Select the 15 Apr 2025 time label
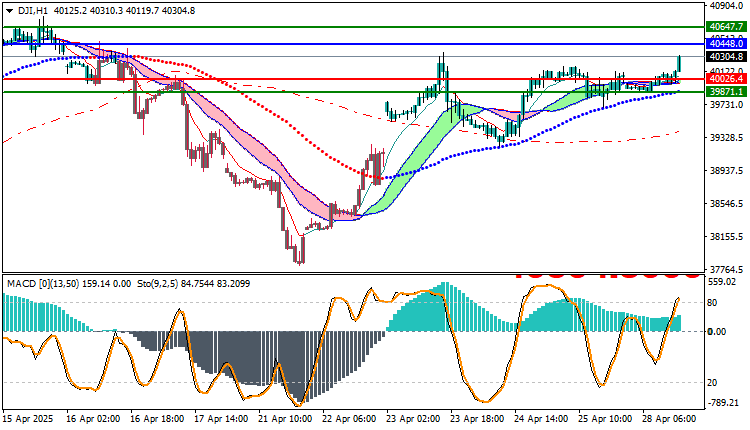 coord(28,419)
